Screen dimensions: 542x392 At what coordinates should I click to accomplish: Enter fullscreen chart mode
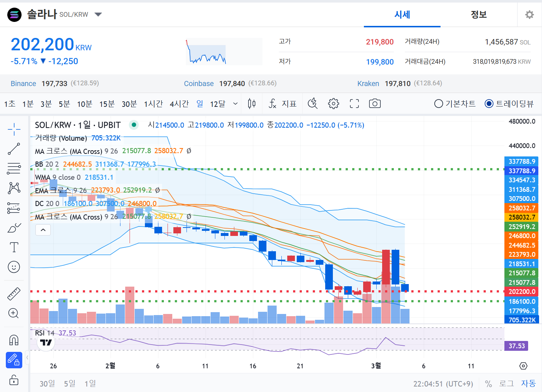tap(354, 104)
